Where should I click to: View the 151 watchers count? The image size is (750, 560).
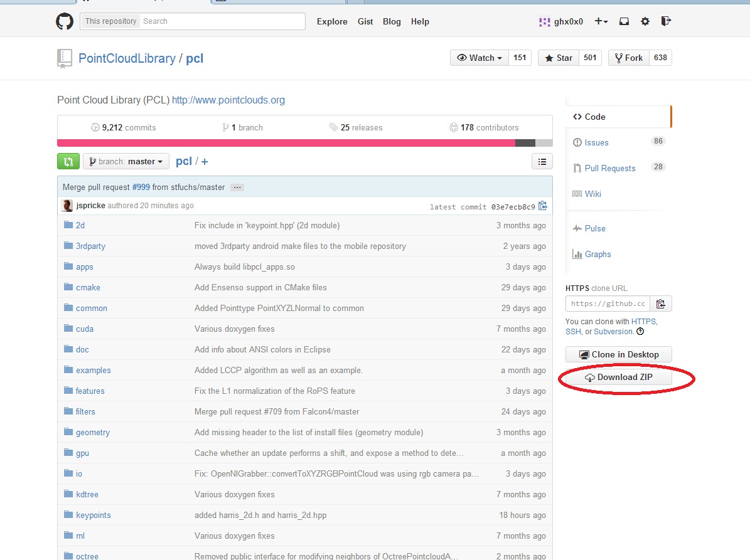tap(520, 58)
